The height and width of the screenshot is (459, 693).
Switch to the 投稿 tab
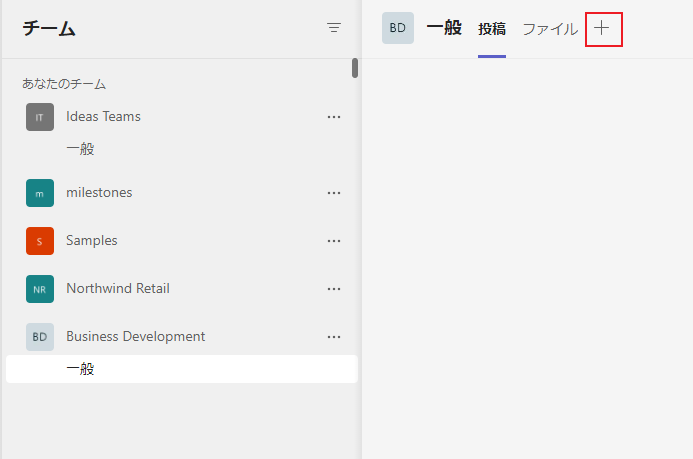coord(491,29)
